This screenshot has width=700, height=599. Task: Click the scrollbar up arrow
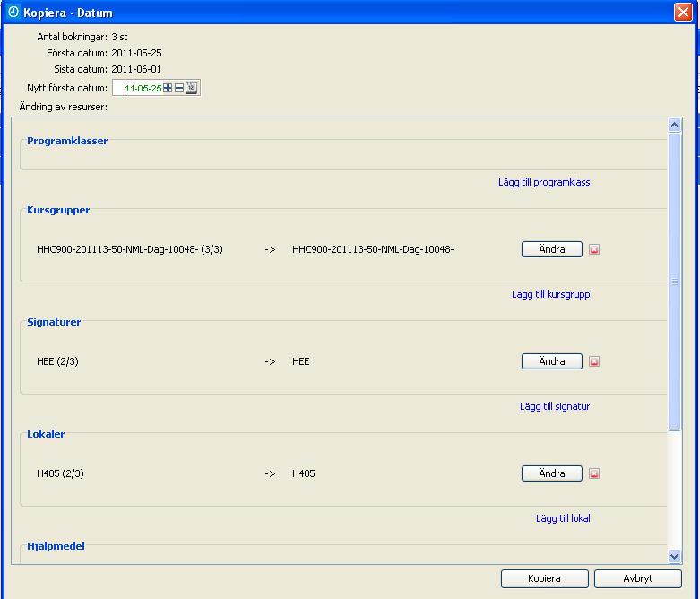[x=675, y=125]
